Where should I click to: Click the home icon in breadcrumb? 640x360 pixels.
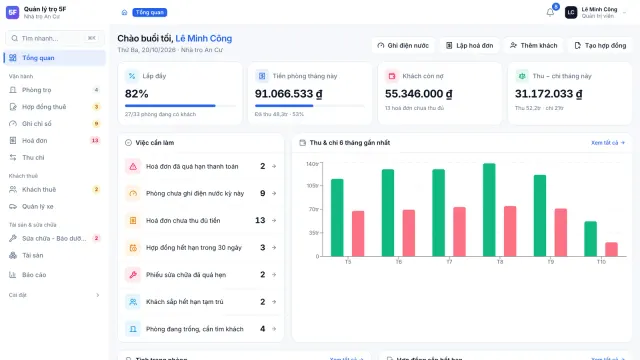(x=124, y=13)
